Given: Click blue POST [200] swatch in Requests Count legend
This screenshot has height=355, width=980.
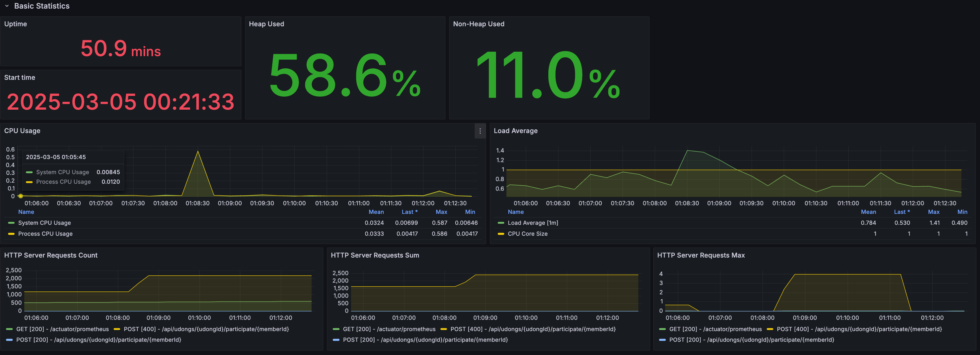Looking at the screenshot, I should click(10, 340).
